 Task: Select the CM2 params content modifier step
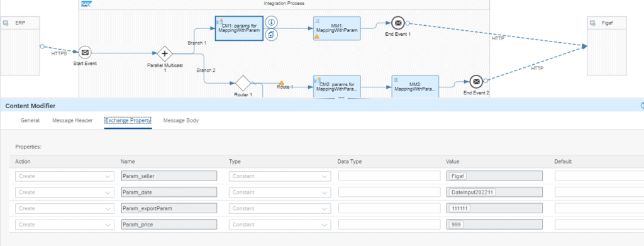(337, 87)
